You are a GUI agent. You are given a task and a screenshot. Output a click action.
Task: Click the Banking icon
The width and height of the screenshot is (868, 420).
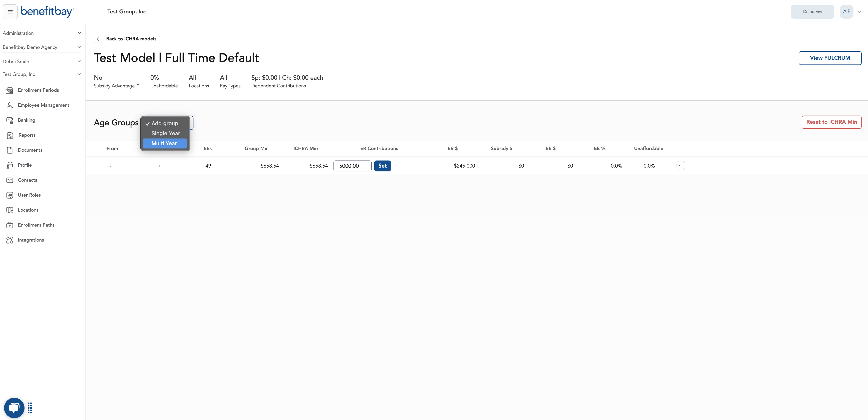(10, 120)
